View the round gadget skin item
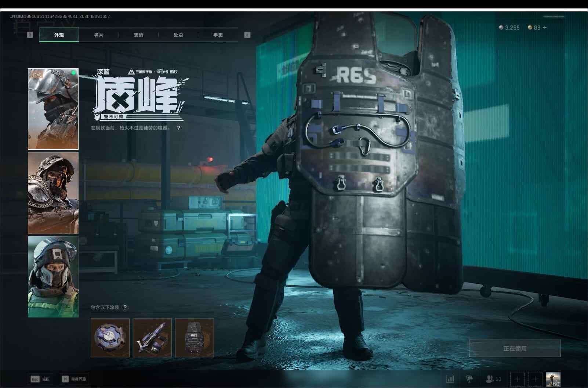Screen dimensions: 588x388 (x=110, y=338)
